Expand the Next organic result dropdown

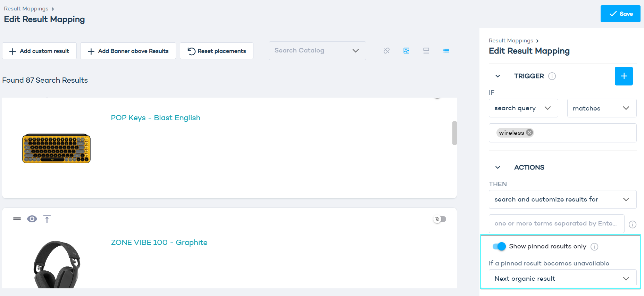562,279
